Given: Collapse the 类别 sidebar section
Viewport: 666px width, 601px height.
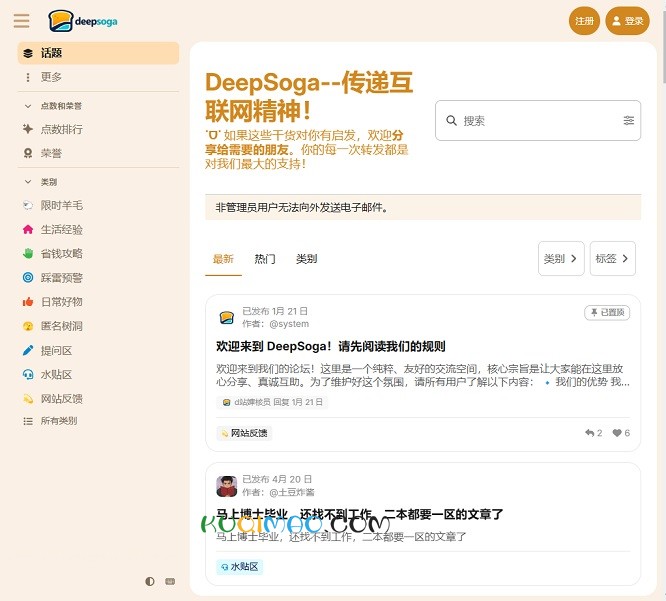Looking at the screenshot, I should point(41,182).
